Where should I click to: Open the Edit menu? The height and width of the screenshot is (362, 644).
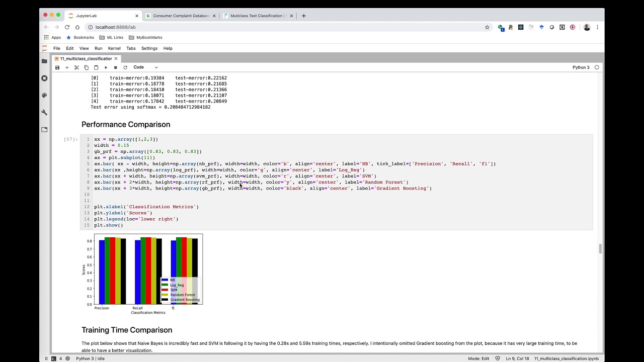tap(70, 48)
